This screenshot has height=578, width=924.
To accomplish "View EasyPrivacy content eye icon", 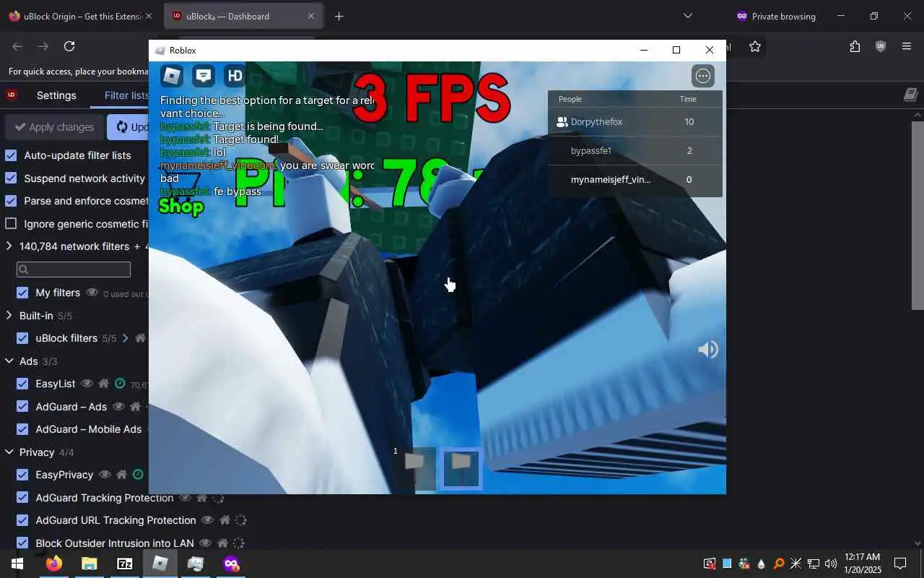I will [105, 475].
